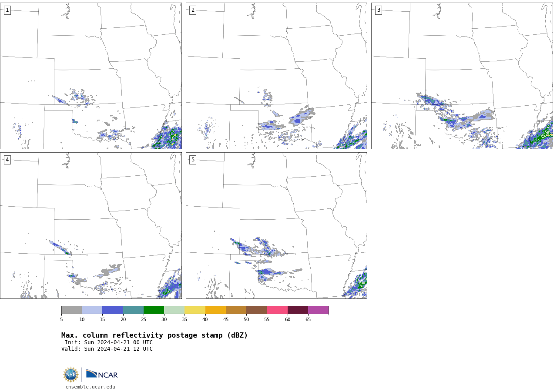Screen dimensions: 557x392
Task: Click the gray 5-10 dBZ color swatch
Action: coord(71,310)
